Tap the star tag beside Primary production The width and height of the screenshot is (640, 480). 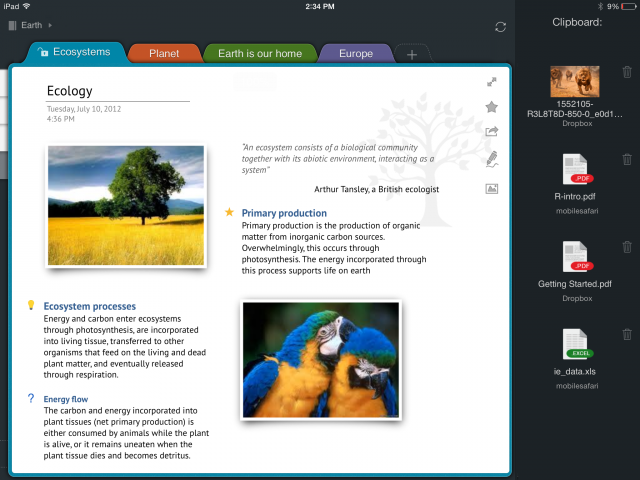point(229,212)
